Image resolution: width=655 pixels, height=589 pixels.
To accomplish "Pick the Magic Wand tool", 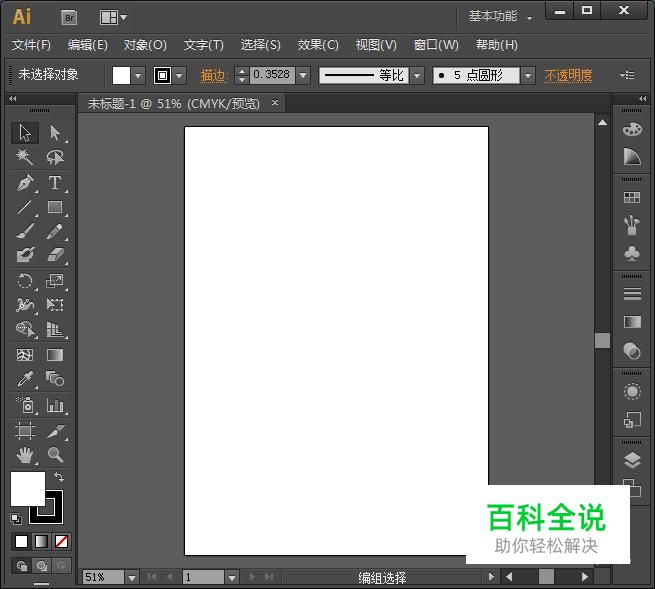I will coord(25,158).
